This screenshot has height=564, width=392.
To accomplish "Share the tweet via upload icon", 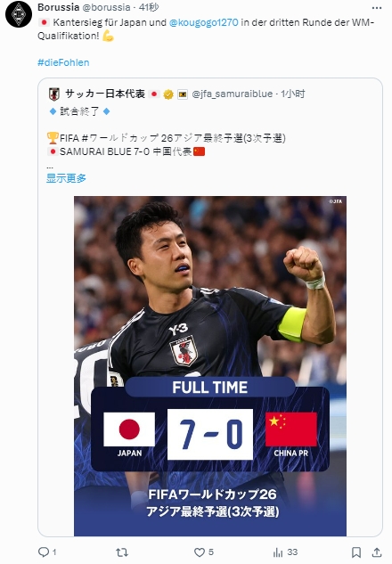I will pyautogui.click(x=377, y=552).
